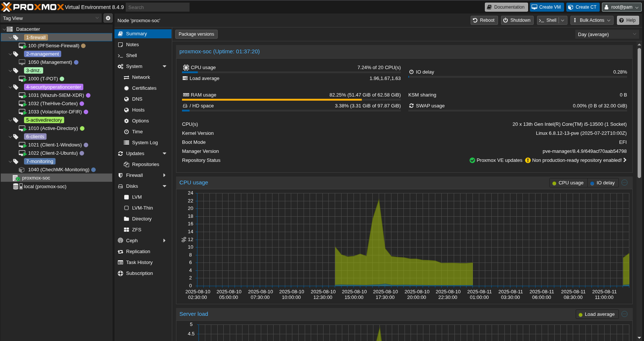Click the Certificates icon in System menu
The height and width of the screenshot is (341, 644).
click(x=126, y=88)
